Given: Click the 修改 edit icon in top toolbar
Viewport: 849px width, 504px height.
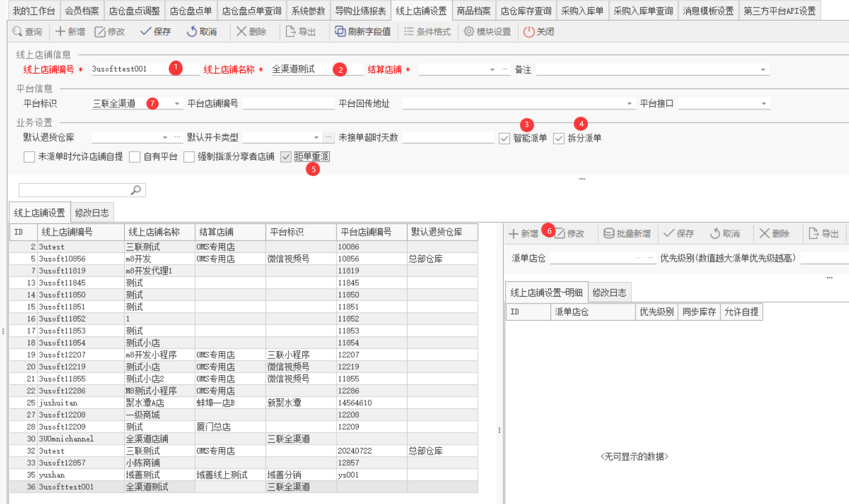Looking at the screenshot, I should [x=100, y=31].
